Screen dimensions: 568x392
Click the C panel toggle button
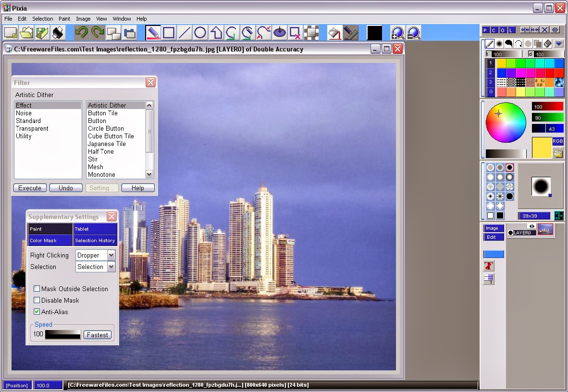point(494,30)
